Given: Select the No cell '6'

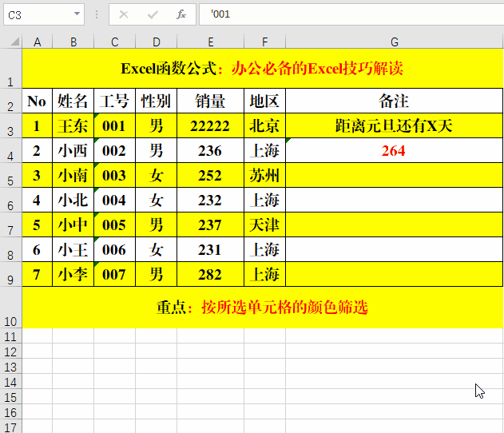Looking at the screenshot, I should tap(37, 249).
